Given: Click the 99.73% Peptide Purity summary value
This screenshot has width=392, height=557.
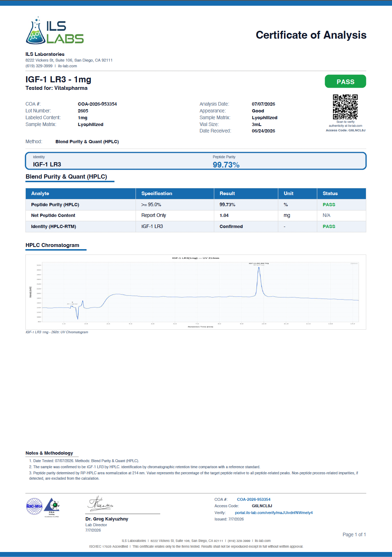Looking at the screenshot, I should (226, 165).
